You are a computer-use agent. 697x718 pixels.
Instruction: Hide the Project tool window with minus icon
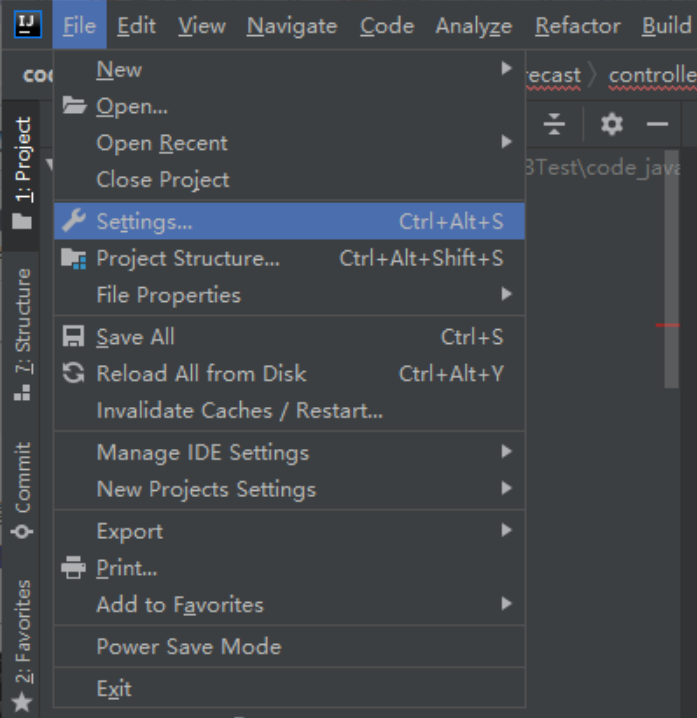pos(657,124)
